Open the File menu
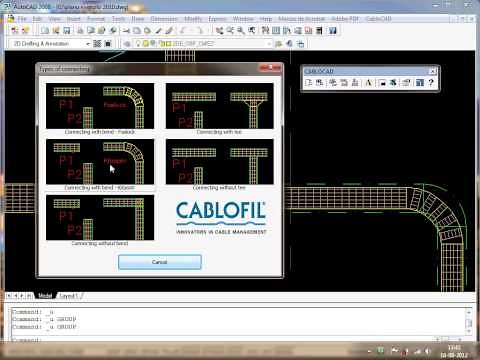Image resolution: width=480 pixels, height=360 pixels. click(x=22, y=19)
